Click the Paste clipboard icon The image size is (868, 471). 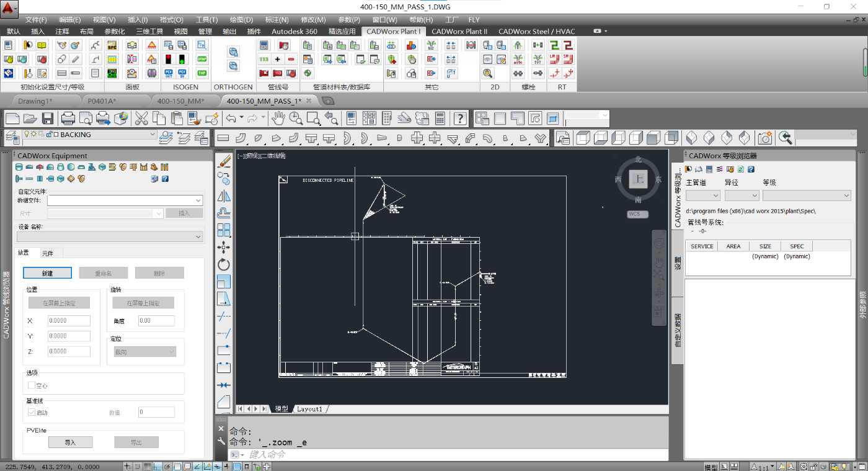pyautogui.click(x=177, y=119)
